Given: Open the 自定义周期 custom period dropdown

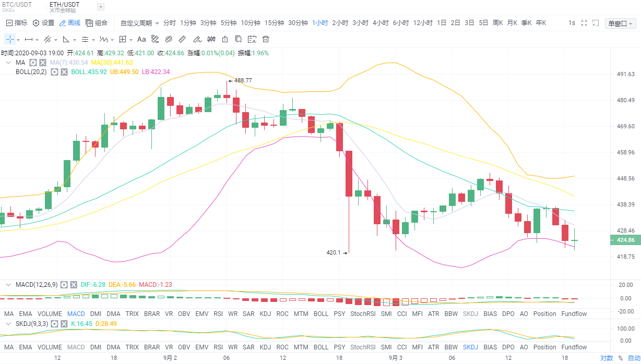Looking at the screenshot, I should 140,23.
